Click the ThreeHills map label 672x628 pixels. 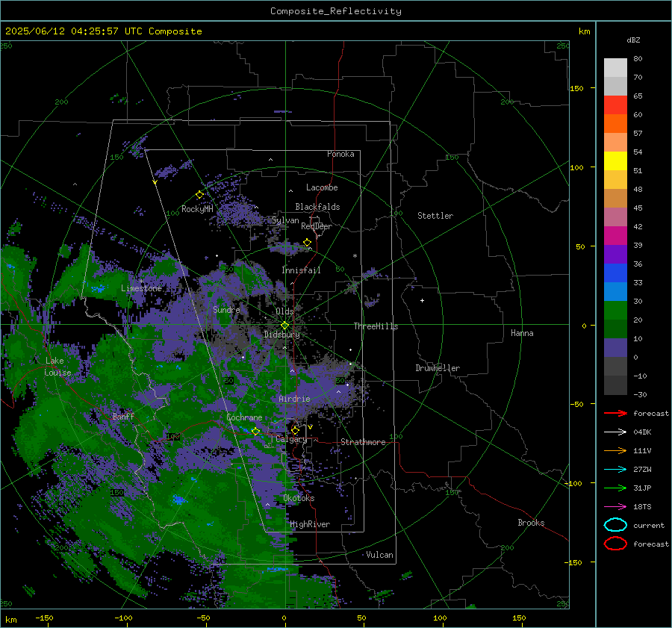coord(376,326)
